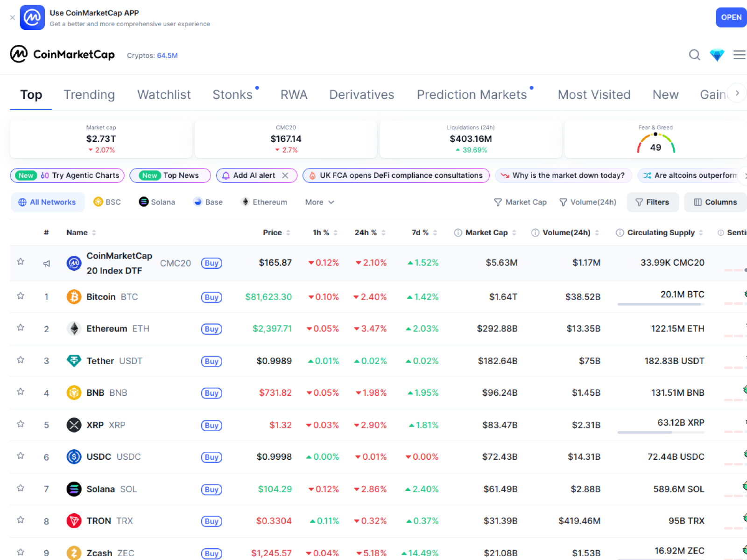
Task: Star Bitcoin to add to watchlist
Action: (x=21, y=296)
